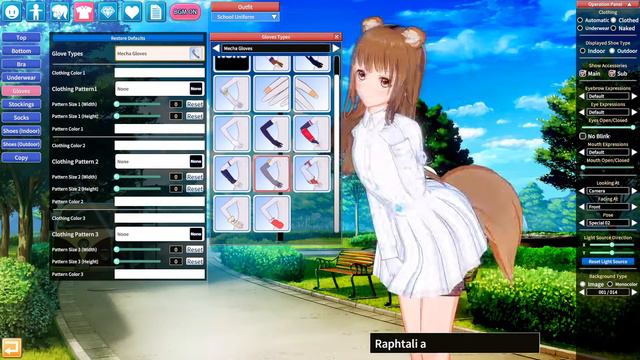Open the Stockings tab
Image resolution: width=640 pixels, height=360 pixels.
pyautogui.click(x=21, y=104)
